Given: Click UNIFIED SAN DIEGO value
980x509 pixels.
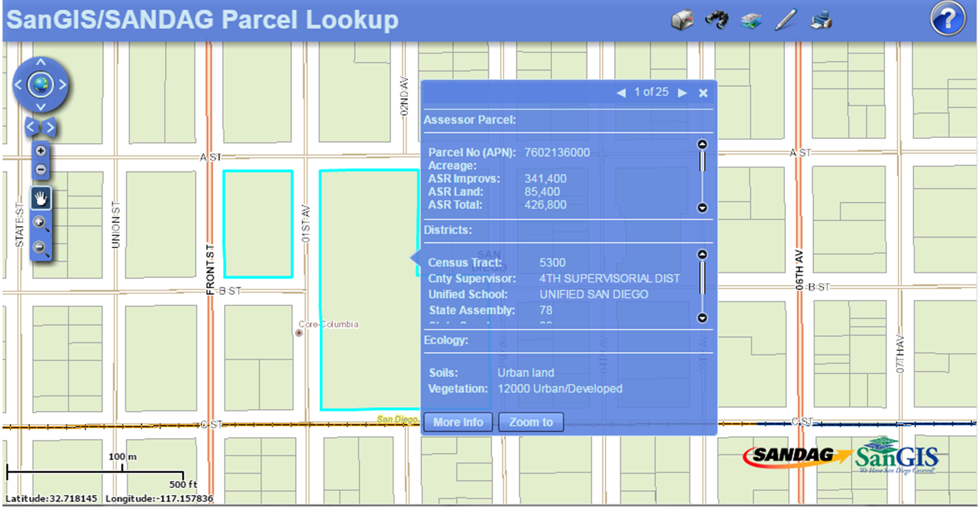Looking at the screenshot, I should click(593, 294).
